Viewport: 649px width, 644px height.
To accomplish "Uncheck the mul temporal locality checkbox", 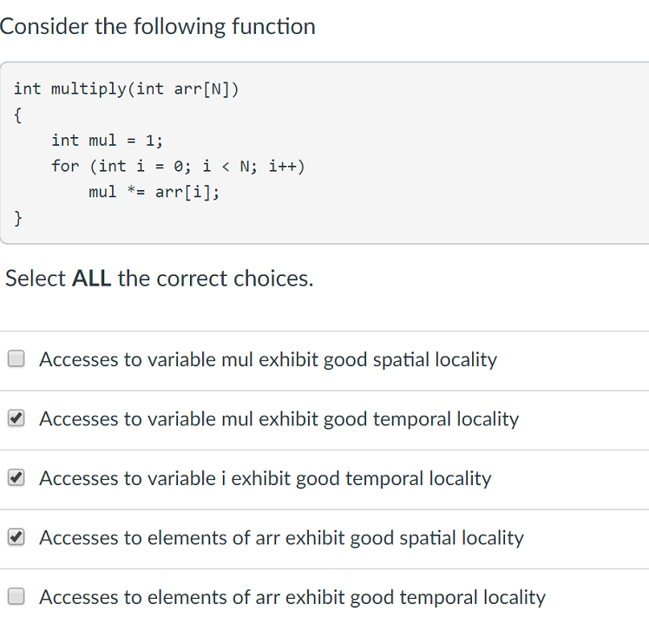I will click(x=16, y=418).
